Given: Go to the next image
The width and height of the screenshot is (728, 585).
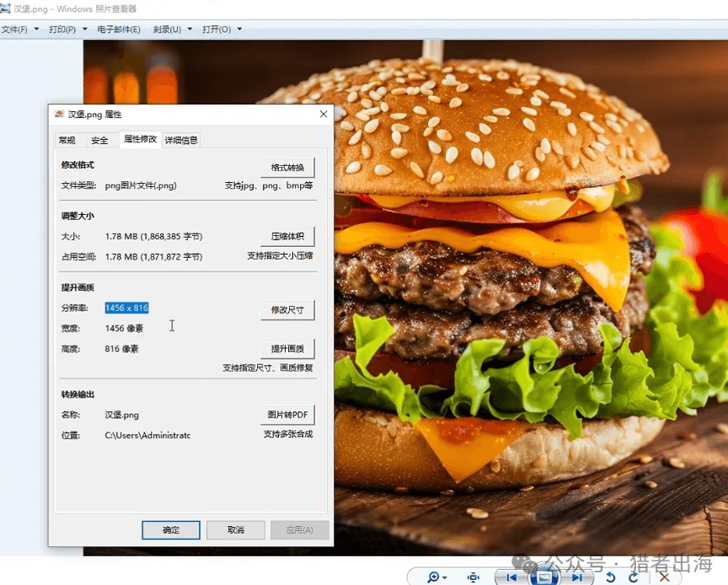Looking at the screenshot, I should pyautogui.click(x=577, y=577).
